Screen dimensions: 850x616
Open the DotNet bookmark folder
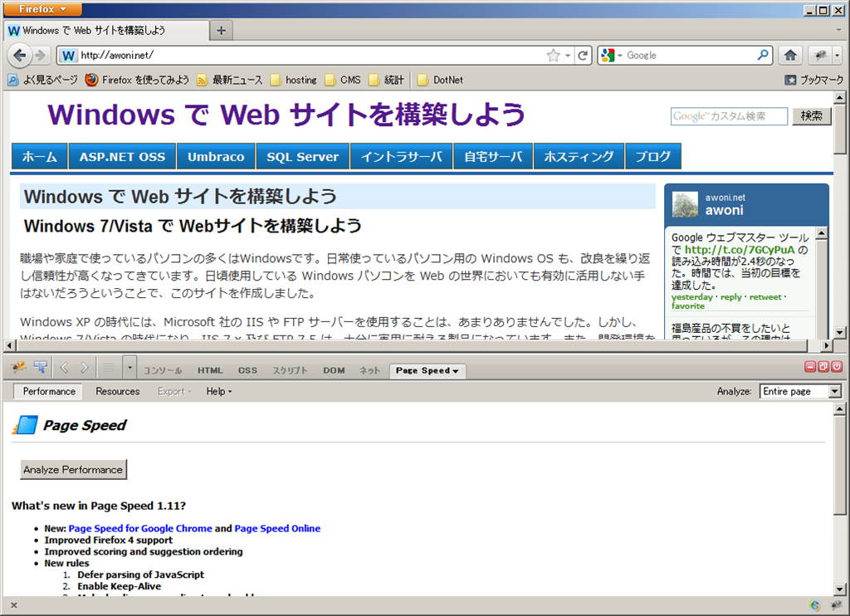(440, 80)
